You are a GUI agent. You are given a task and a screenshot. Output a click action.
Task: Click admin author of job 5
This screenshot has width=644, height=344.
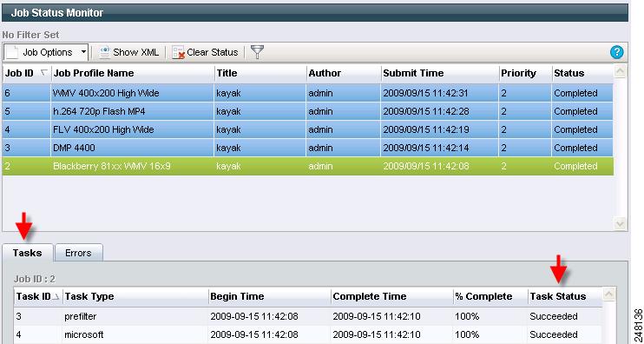321,111
